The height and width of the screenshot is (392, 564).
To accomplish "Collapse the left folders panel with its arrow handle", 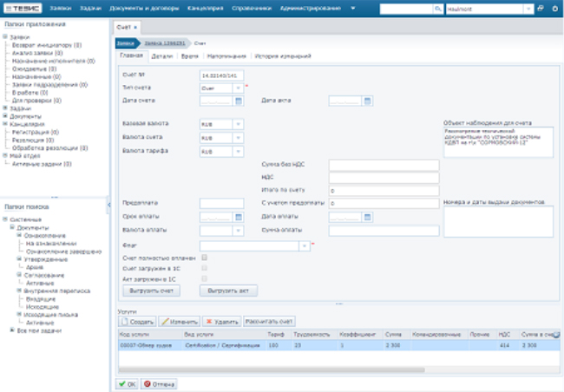I will 108,205.
